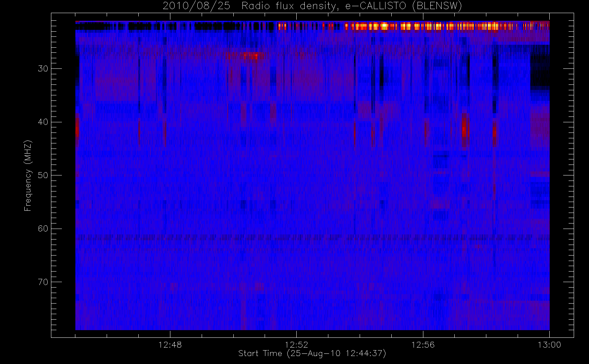
Task: Click the date "2010/08/25" in the title
Action: click(197, 6)
